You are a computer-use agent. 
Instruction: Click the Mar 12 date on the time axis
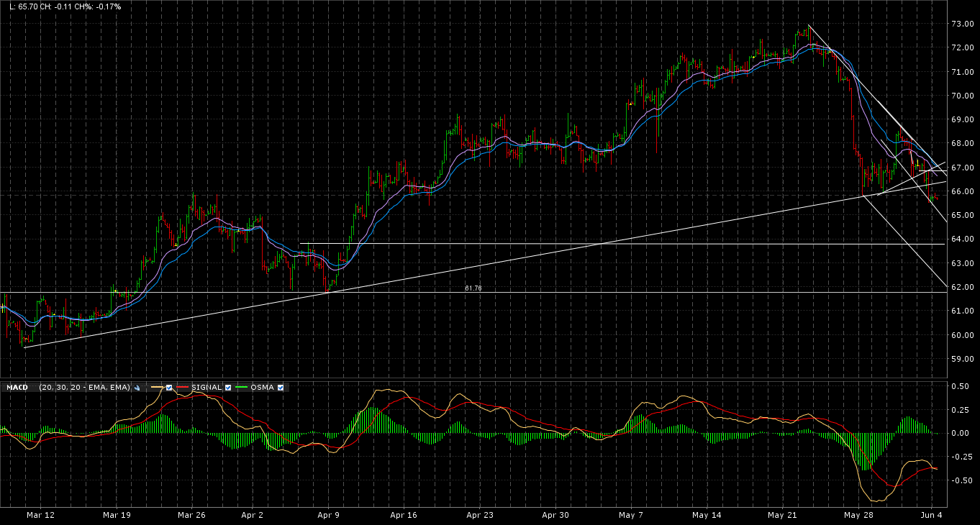[40, 515]
